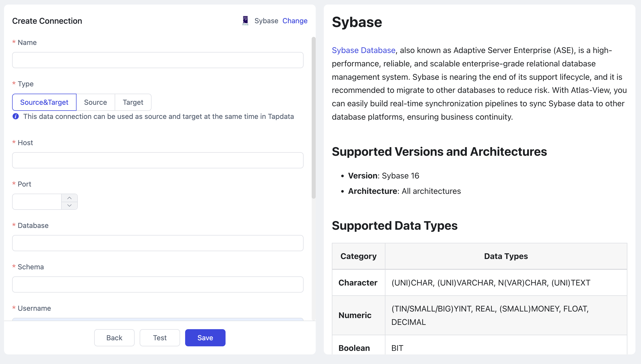The width and height of the screenshot is (641, 364).
Task: Click the Category column header
Action: [x=358, y=256]
